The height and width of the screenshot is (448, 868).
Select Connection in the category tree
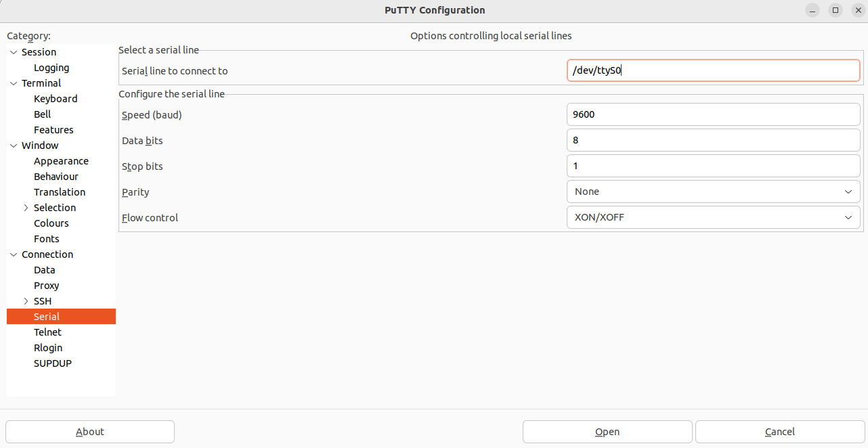[47, 254]
